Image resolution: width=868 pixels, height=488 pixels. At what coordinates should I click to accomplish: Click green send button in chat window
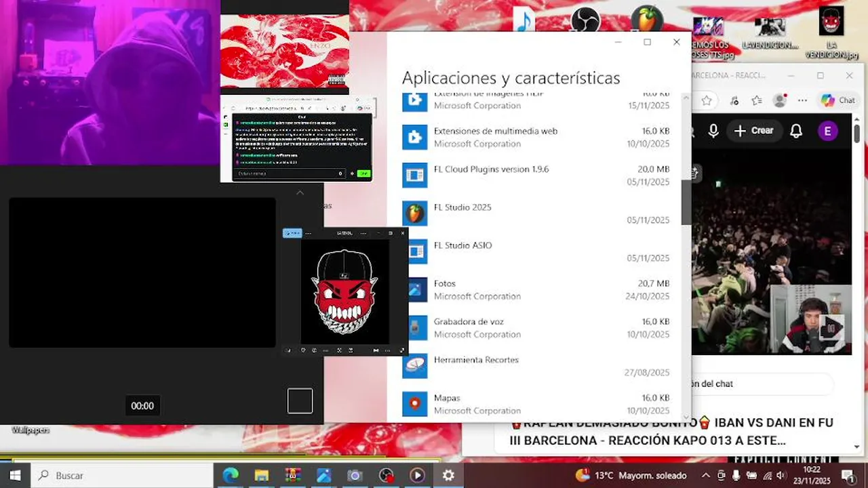(363, 174)
